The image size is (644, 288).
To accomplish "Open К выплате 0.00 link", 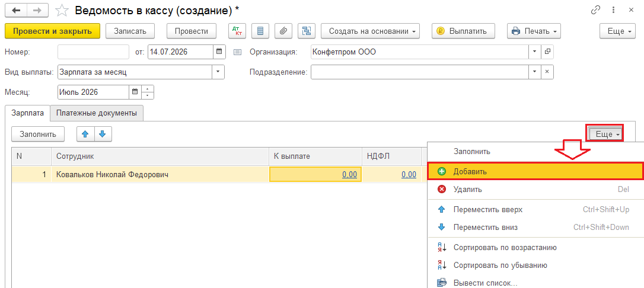I will click(x=349, y=174).
